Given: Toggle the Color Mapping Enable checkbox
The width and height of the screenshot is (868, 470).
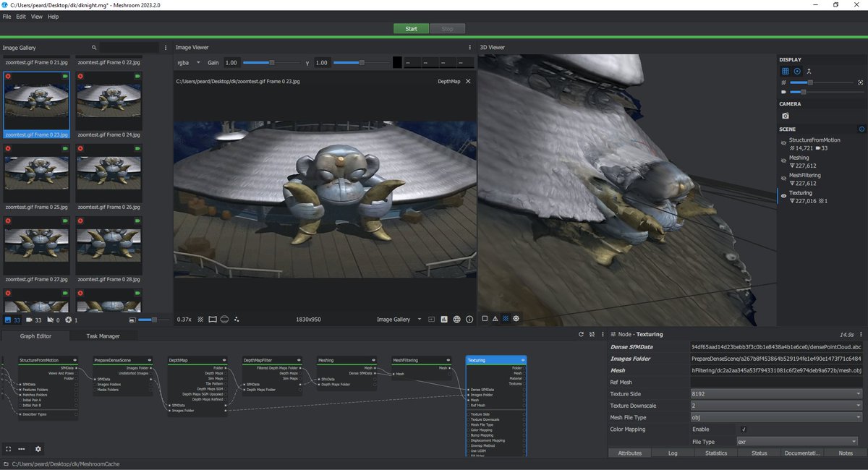Looking at the screenshot, I should click(x=744, y=430).
